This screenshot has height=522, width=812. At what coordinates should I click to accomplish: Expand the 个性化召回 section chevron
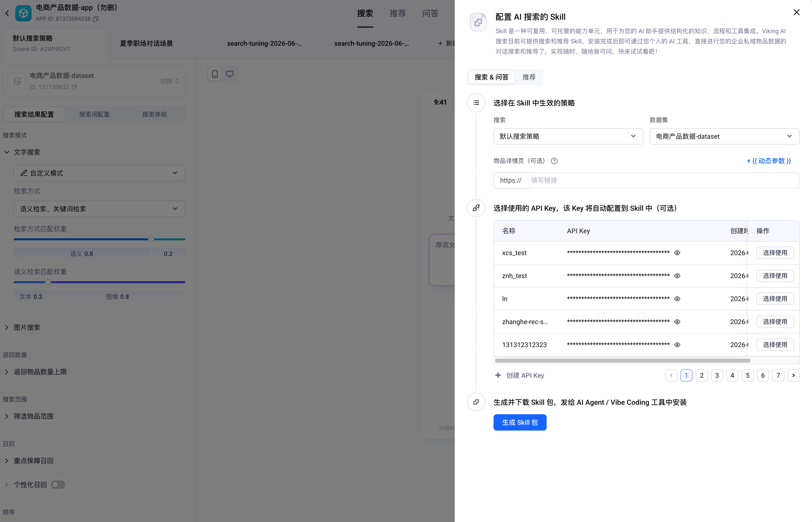[x=6, y=485]
